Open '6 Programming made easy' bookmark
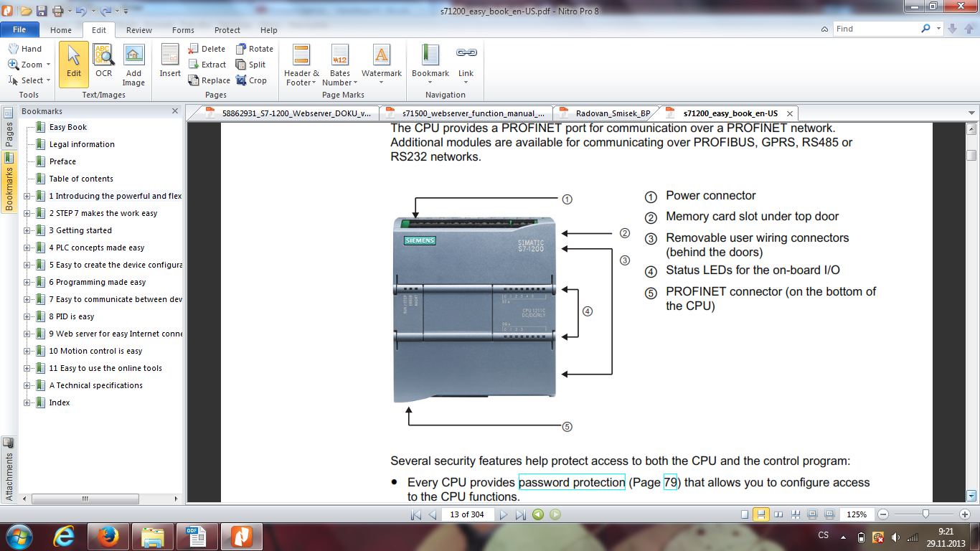 (98, 282)
